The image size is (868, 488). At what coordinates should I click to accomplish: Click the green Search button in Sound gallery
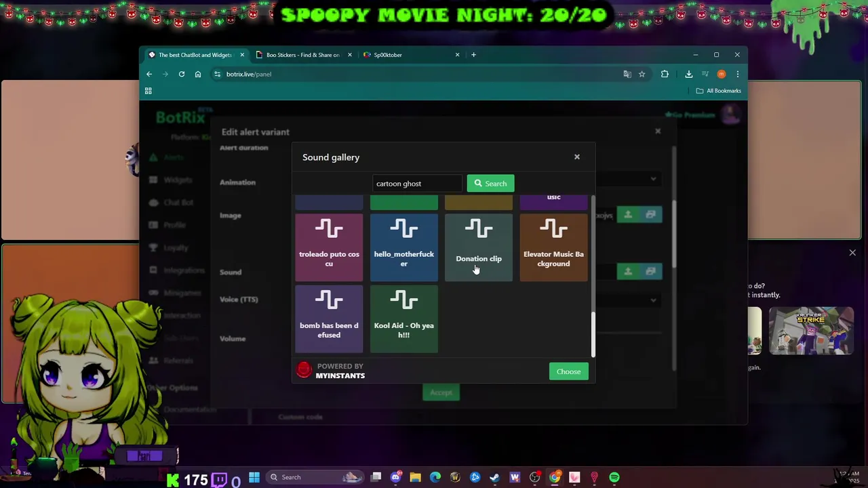tap(490, 184)
